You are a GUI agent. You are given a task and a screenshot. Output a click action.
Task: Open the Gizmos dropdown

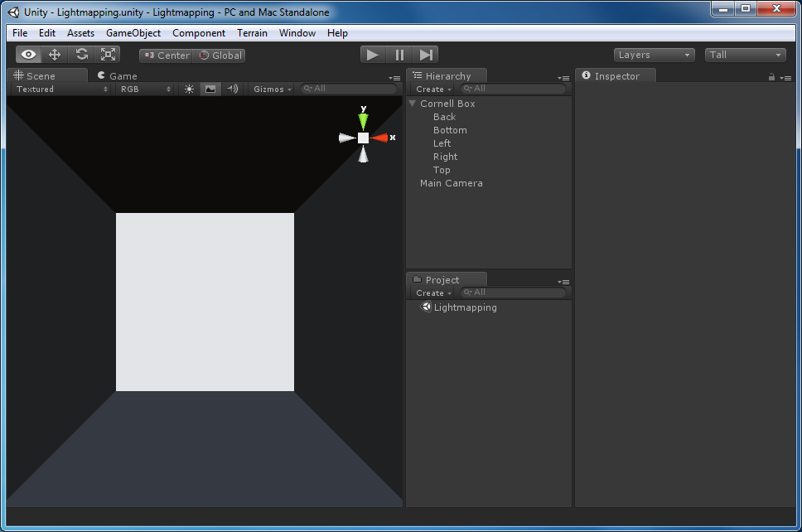(272, 89)
